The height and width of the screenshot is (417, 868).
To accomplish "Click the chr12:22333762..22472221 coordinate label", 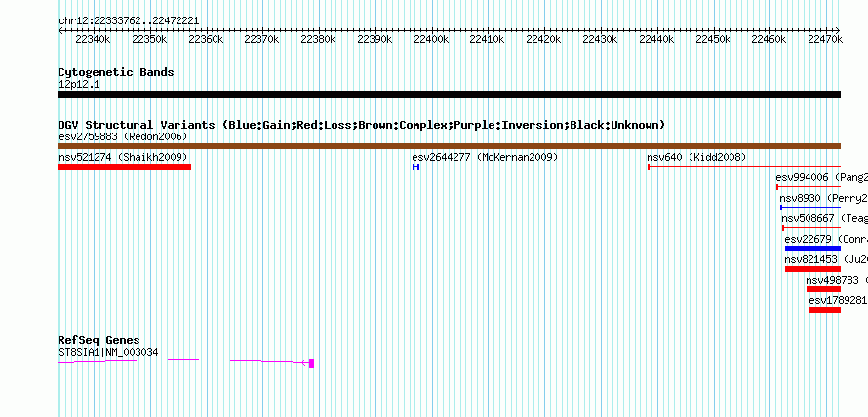I will click(129, 21).
